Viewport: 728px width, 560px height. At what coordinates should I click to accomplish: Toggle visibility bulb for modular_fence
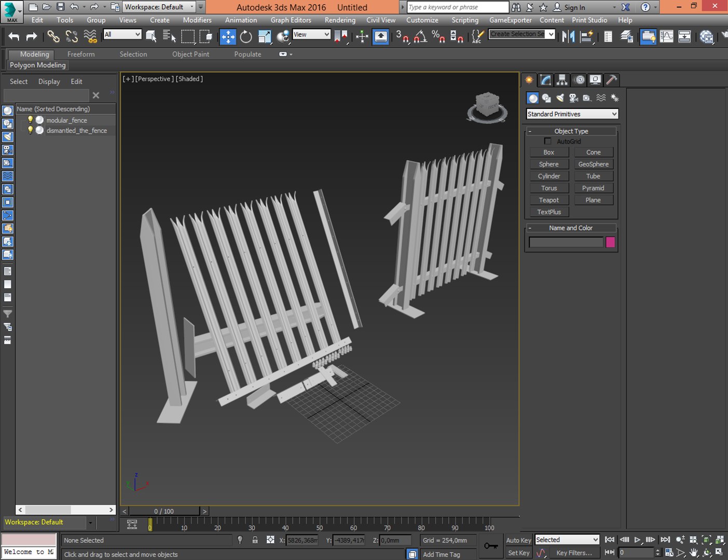coord(30,120)
